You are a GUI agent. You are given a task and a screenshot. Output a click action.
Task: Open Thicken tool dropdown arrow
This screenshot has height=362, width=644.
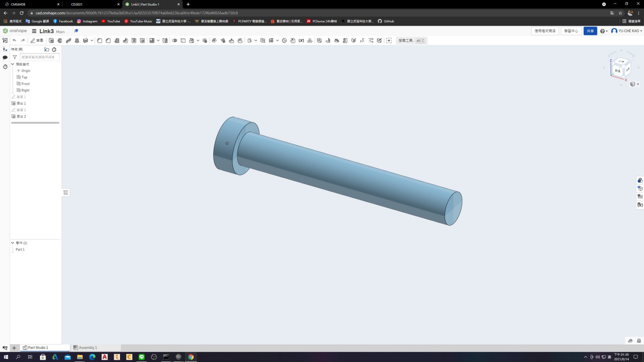92,40
